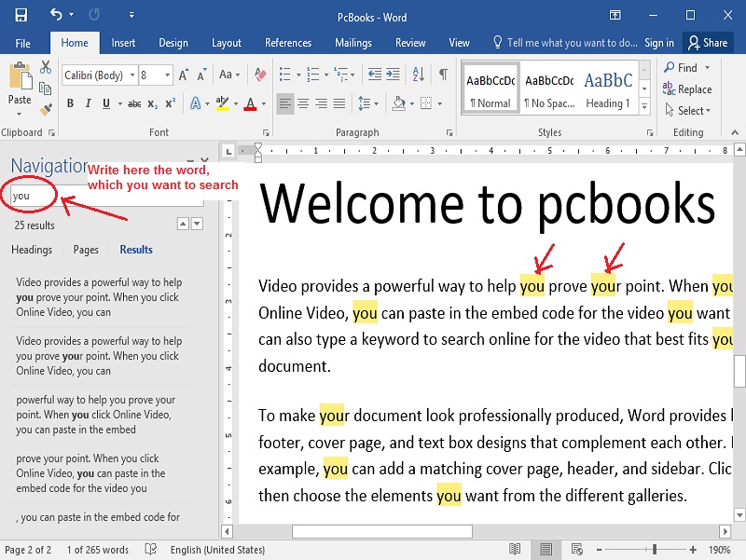Image resolution: width=746 pixels, height=560 pixels.
Task: Toggle Show/Hide paragraph marks
Action: (x=444, y=75)
